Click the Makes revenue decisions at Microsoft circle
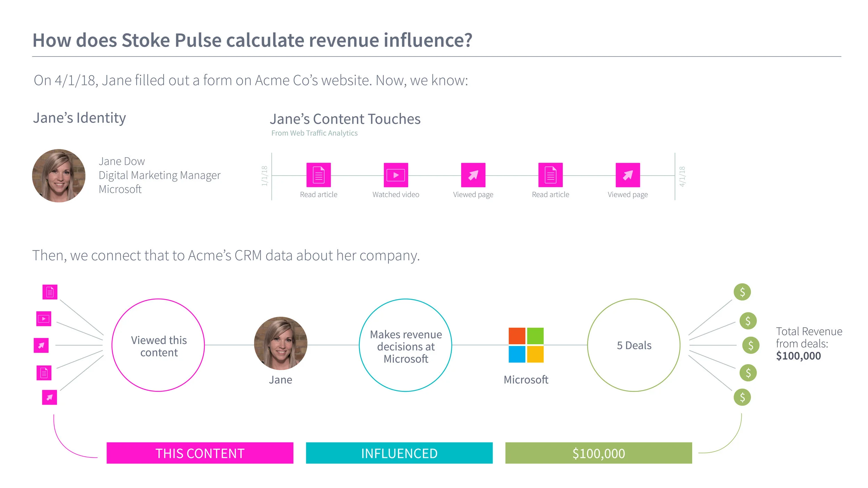Viewport: 868px width, 488px height. [406, 345]
